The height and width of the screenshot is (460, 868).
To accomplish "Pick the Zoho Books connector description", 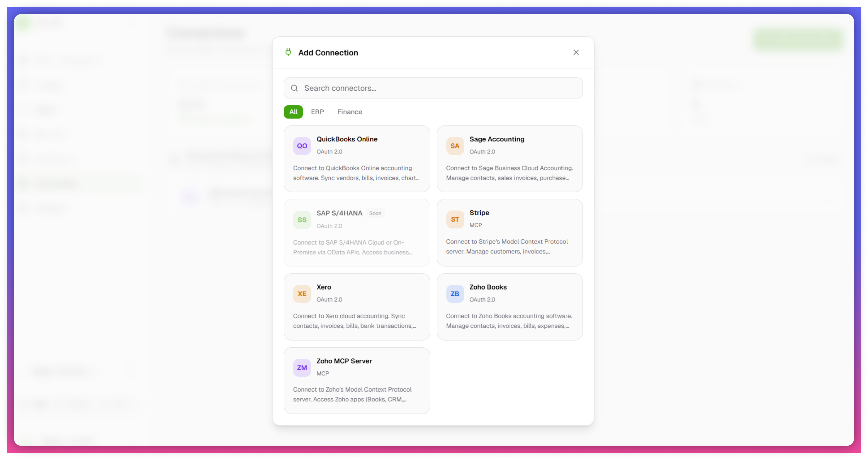I will tap(509, 321).
